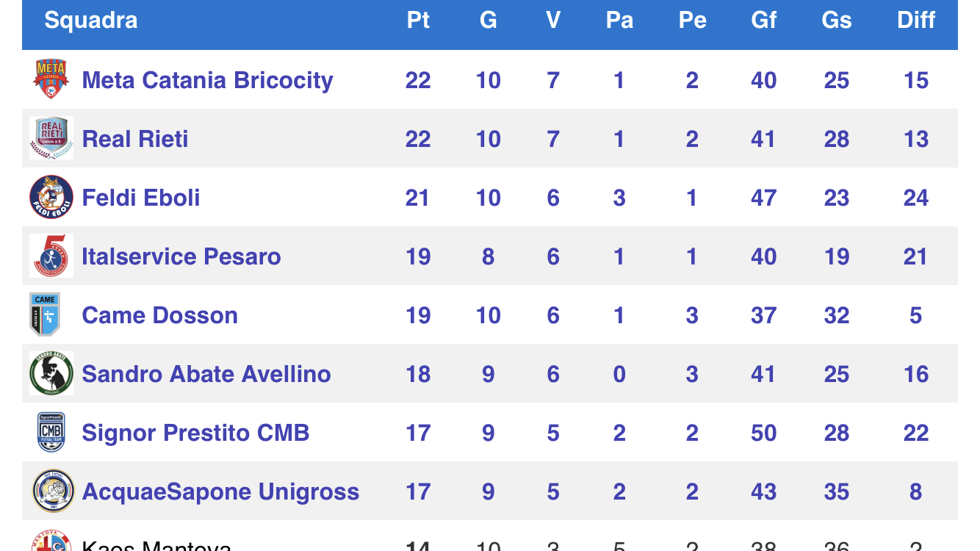Click the Meta Catania Bricocity team logo
980x551 pixels.
[x=51, y=79]
